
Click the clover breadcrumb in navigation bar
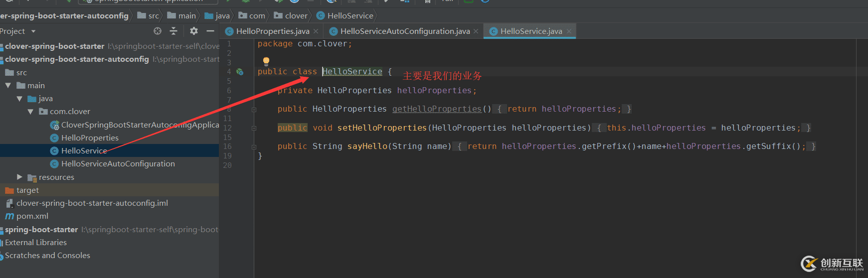coord(296,16)
